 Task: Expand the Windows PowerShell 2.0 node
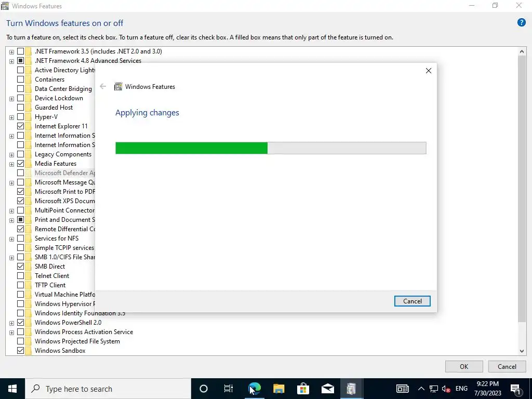tap(11, 323)
